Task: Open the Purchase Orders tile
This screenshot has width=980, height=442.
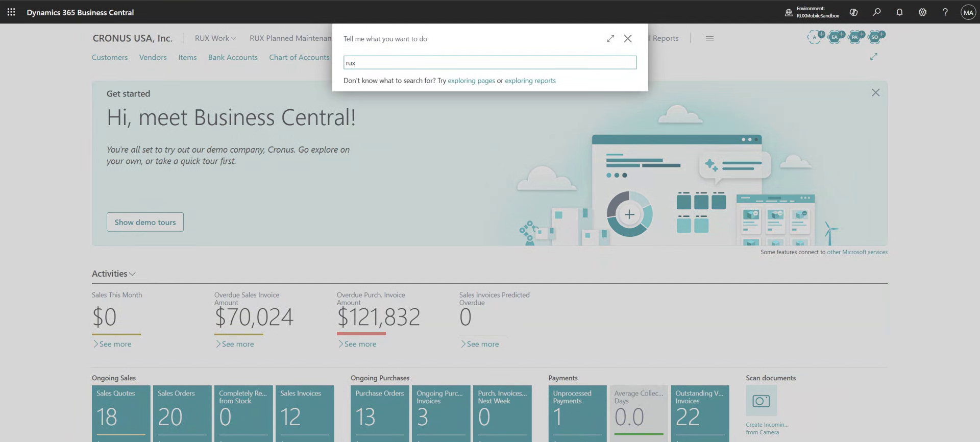Action: tap(380, 413)
